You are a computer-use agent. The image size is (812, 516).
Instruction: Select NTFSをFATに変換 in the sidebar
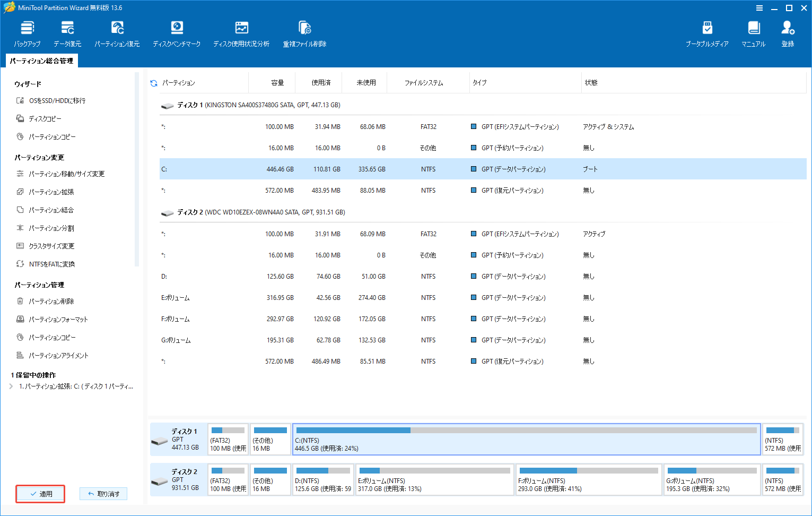(50, 264)
